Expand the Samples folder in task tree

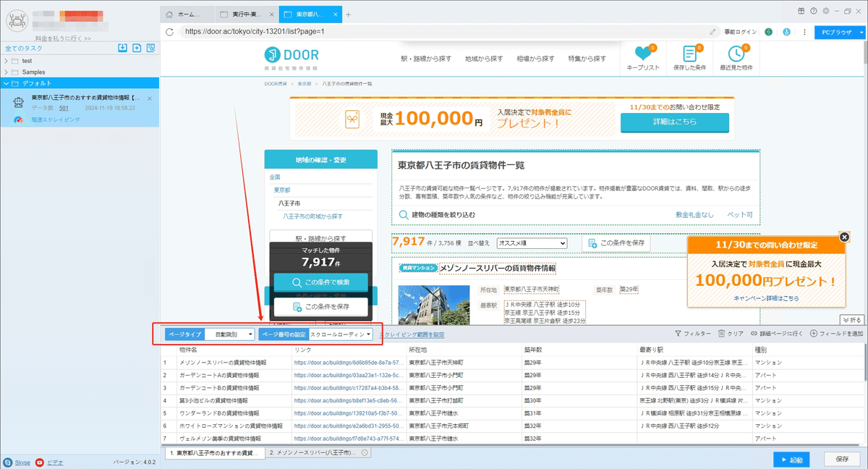click(6, 72)
